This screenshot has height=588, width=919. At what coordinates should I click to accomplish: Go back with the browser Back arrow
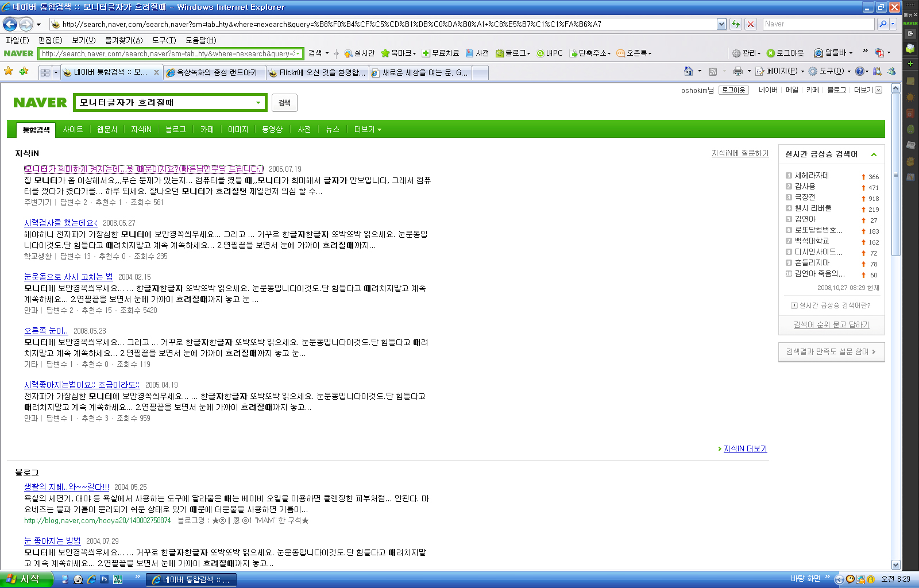point(10,24)
